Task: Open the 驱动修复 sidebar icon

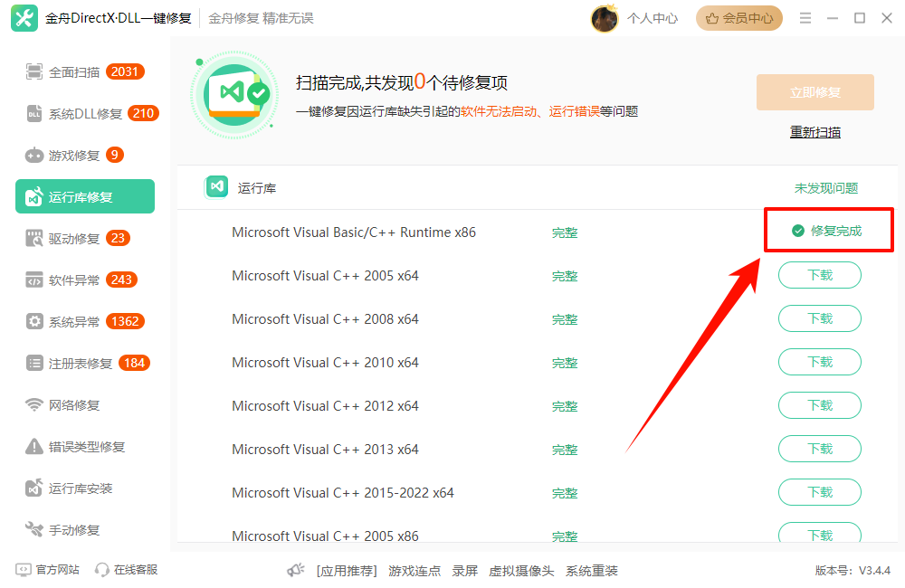Action: [x=34, y=238]
